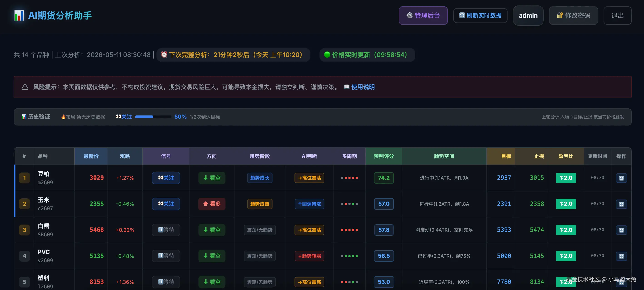
Task: Click the 关注 signal badge for 玉米
Action: pyautogui.click(x=166, y=204)
